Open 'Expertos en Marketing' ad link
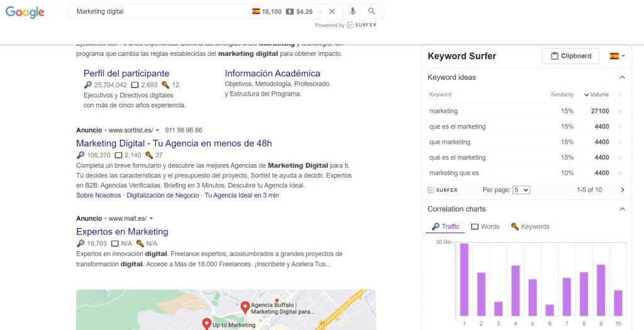644x330 pixels. [x=122, y=231]
